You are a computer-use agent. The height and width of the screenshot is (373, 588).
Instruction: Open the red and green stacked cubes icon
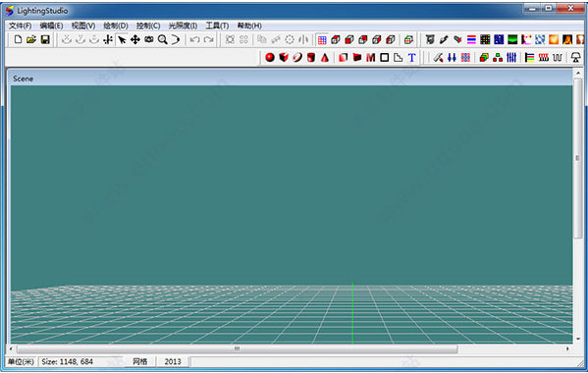[484, 57]
